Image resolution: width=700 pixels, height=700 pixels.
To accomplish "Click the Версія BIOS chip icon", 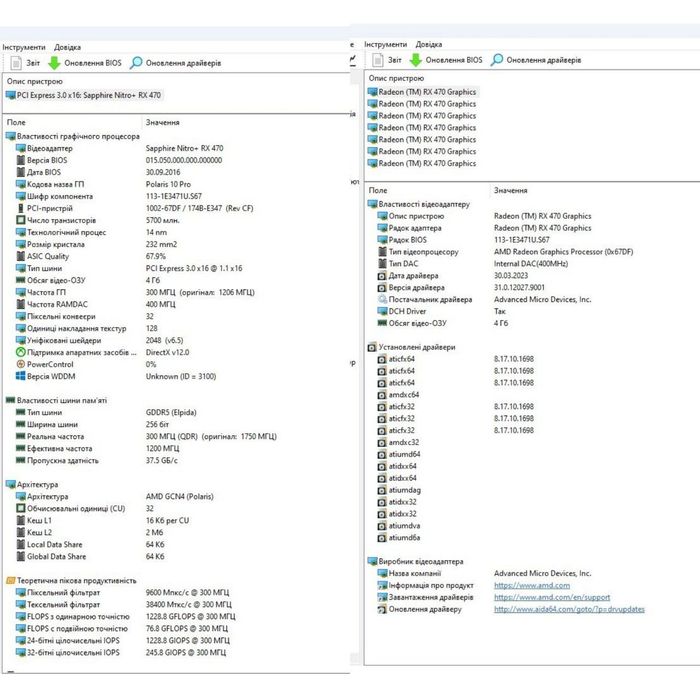I will [21, 160].
